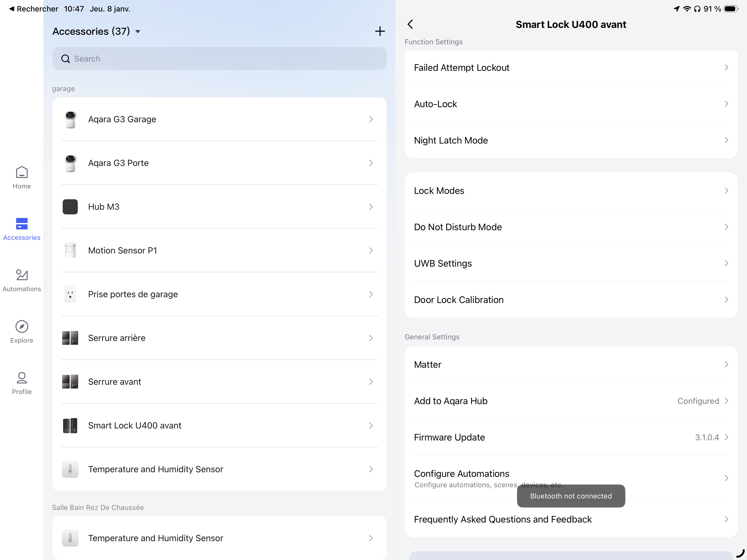
Task: Click in the accessories Search field
Action: tap(220, 59)
